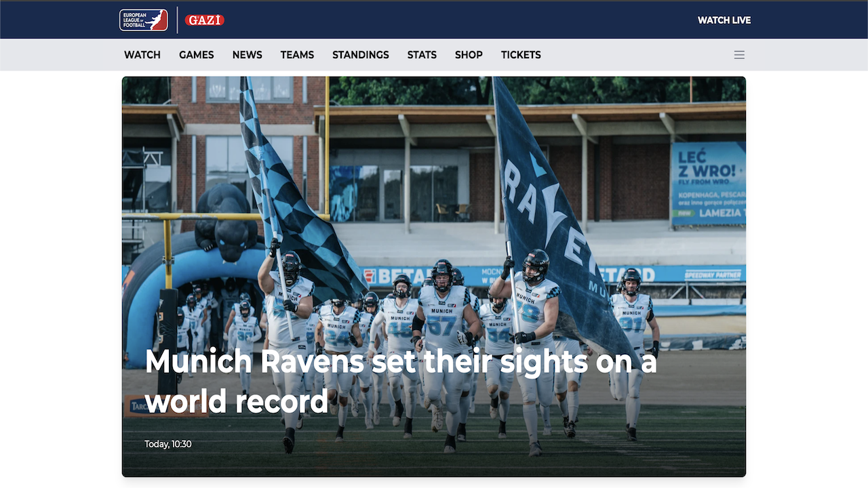
Task: Open the TICKETS page
Action: pyautogui.click(x=521, y=55)
